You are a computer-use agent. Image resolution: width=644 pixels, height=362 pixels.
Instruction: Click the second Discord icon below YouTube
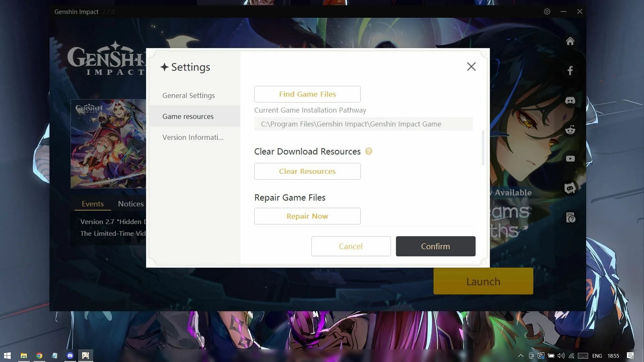click(570, 188)
